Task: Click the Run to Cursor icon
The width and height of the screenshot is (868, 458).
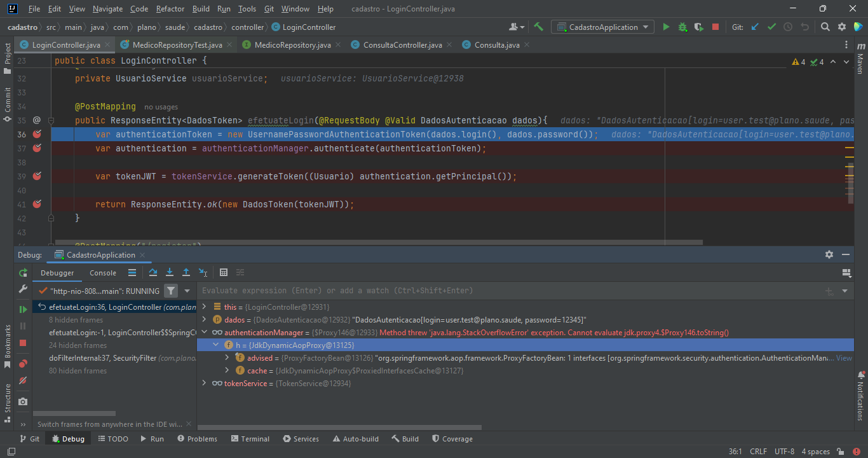Action: pos(203,272)
